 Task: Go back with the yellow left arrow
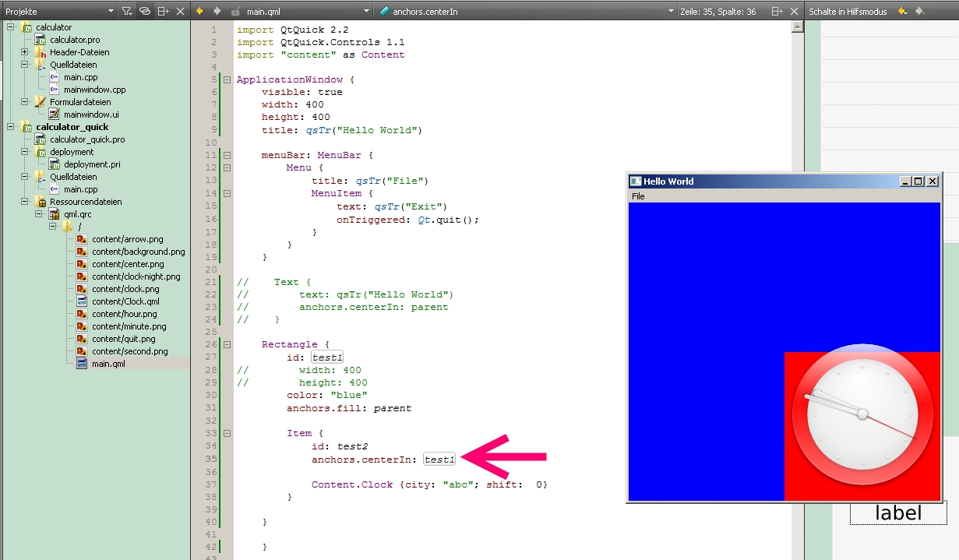click(199, 11)
